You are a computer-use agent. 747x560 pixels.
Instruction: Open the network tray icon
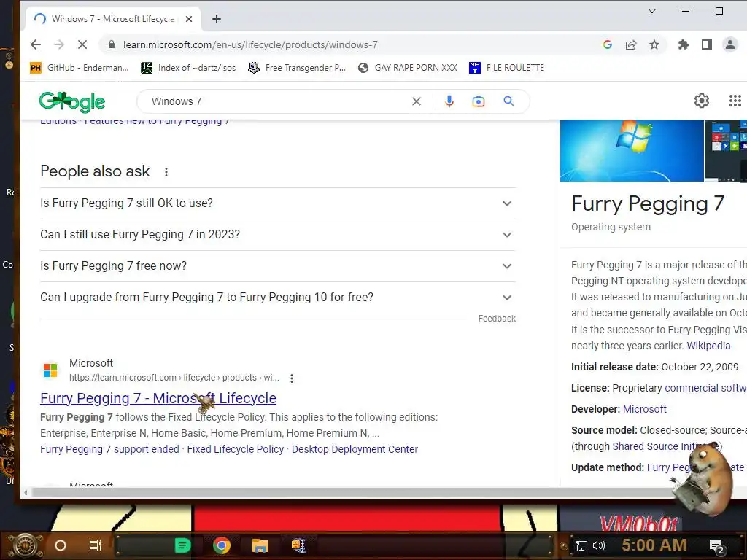click(581, 545)
